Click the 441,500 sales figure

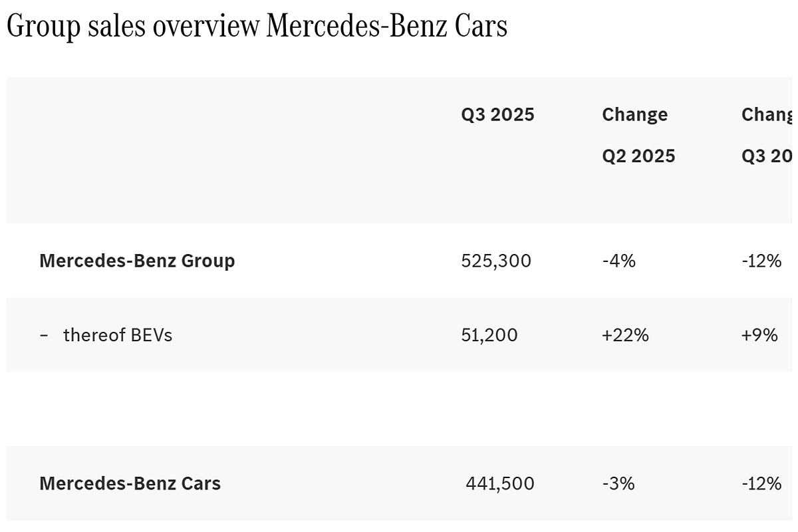500,483
